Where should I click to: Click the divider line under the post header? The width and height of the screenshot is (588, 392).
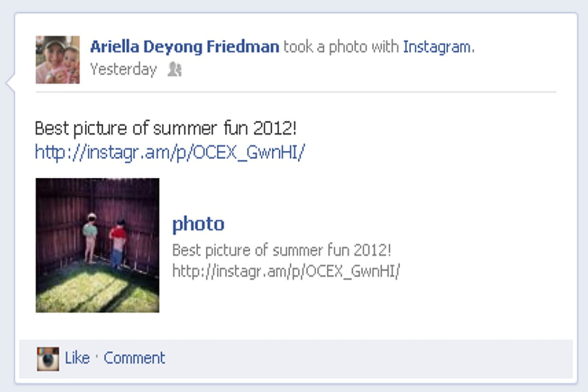[295, 92]
